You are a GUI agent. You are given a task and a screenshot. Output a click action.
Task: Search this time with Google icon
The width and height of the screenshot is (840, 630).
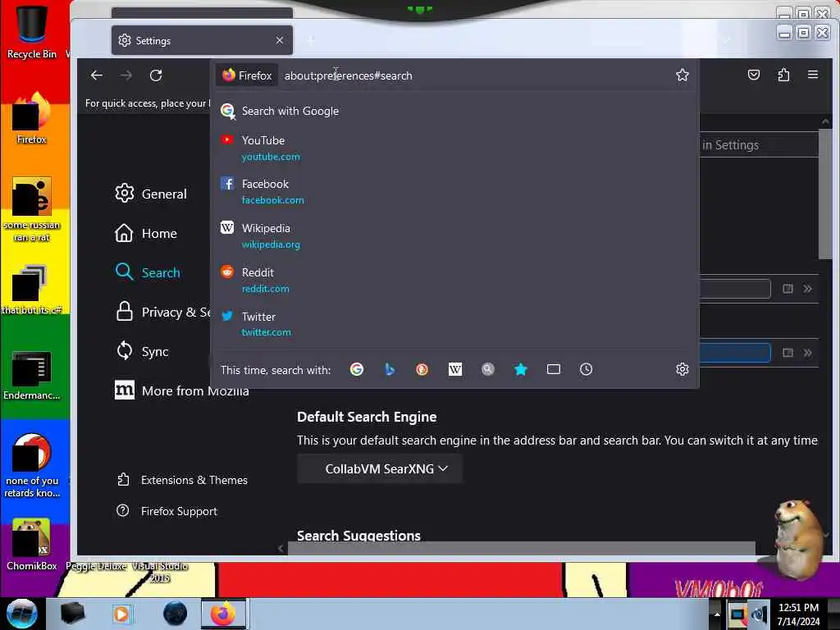coord(357,369)
